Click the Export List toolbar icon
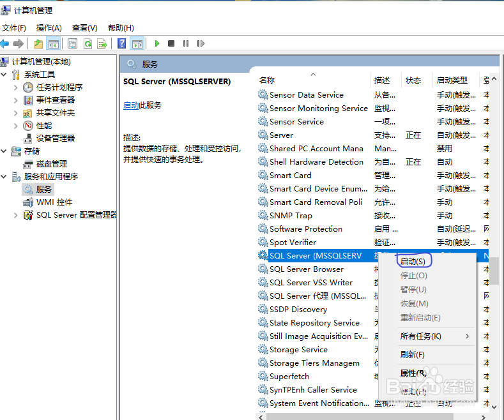The height and width of the screenshot is (420, 504). [x=102, y=43]
